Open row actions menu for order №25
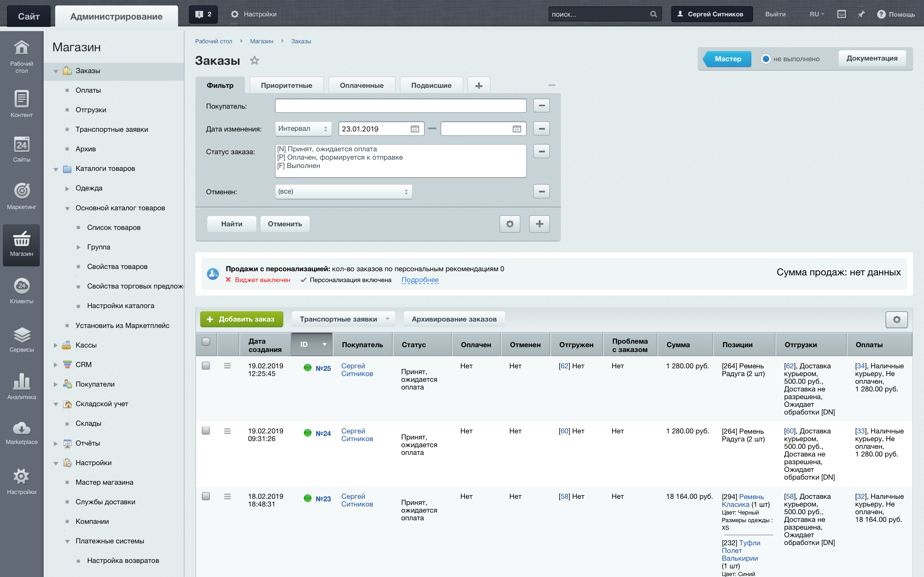Viewport: 924px width, 577px height. click(227, 366)
